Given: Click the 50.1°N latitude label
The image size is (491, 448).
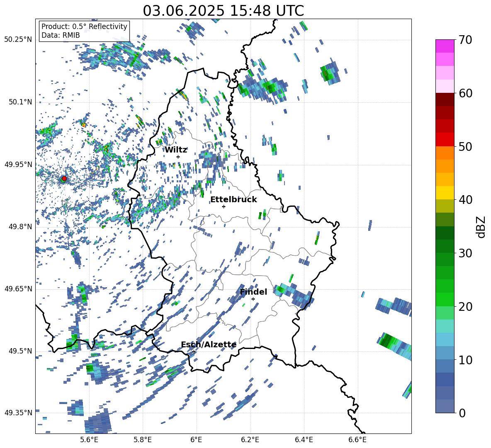Looking at the screenshot, I should [x=21, y=102].
